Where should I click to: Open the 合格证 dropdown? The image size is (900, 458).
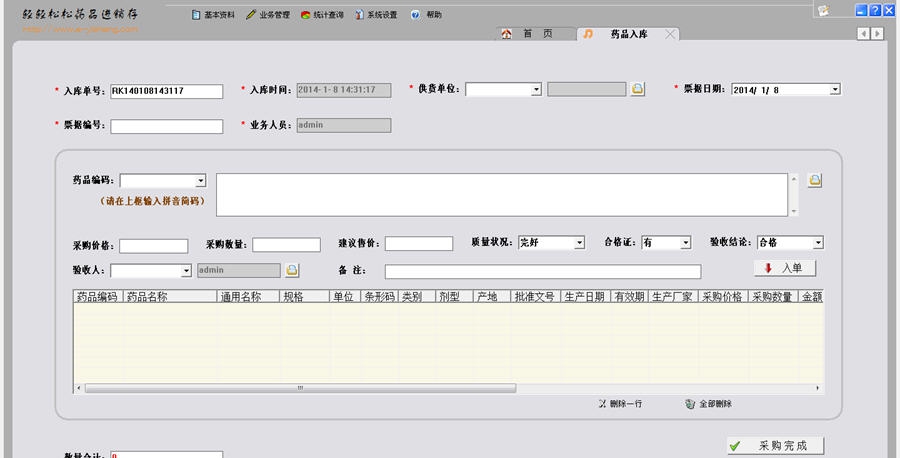[x=685, y=243]
